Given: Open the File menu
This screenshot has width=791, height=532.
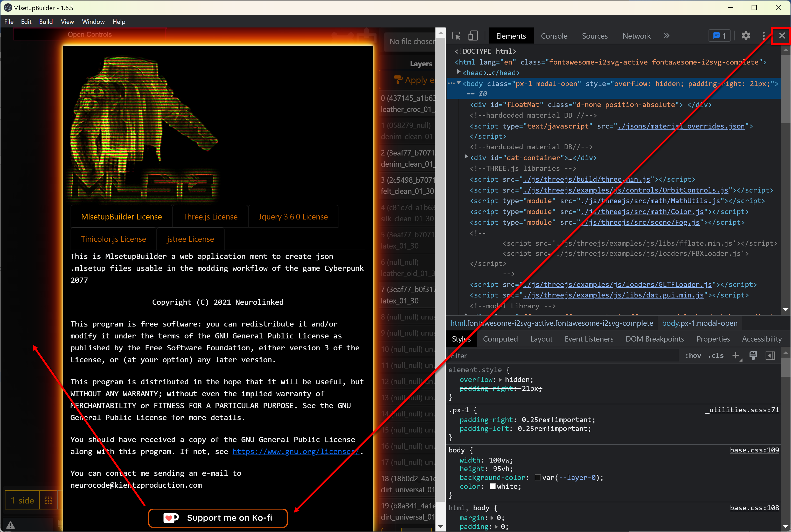Looking at the screenshot, I should click(9, 21).
